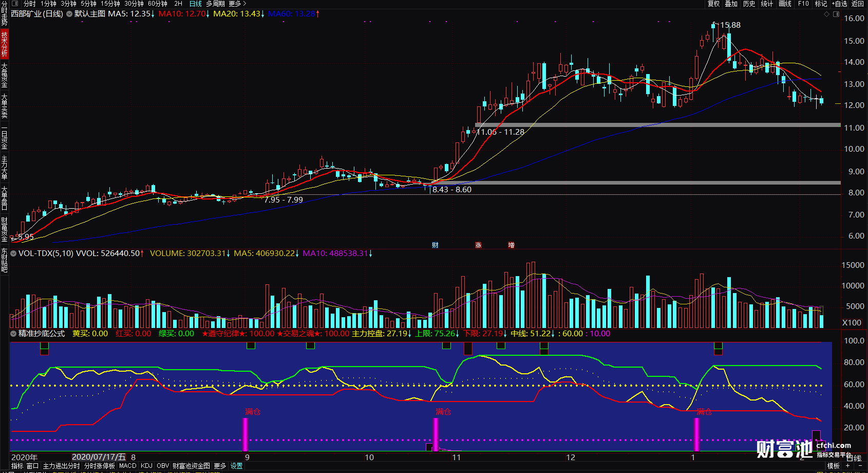This screenshot has width=868, height=473.
Task: Toggle the right panel icon near 16.00
Action: [x=836, y=14]
